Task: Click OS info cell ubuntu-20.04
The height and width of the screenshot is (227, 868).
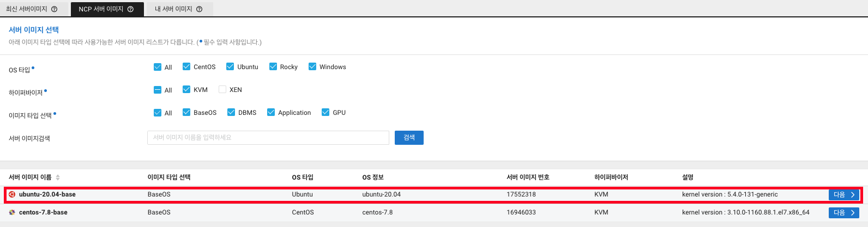Action: (x=381, y=194)
